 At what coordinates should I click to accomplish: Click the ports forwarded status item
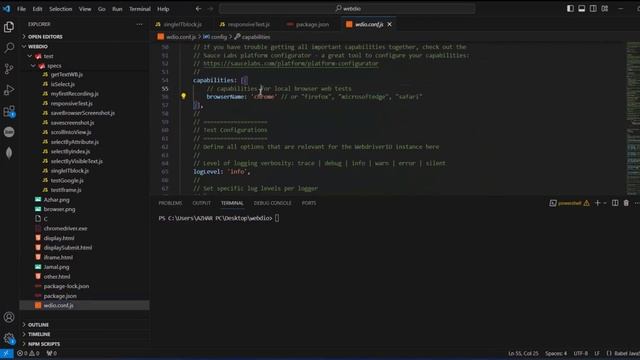tap(52, 353)
